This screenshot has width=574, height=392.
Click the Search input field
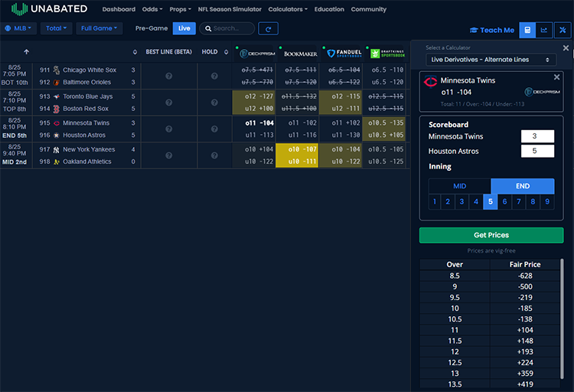(x=227, y=28)
